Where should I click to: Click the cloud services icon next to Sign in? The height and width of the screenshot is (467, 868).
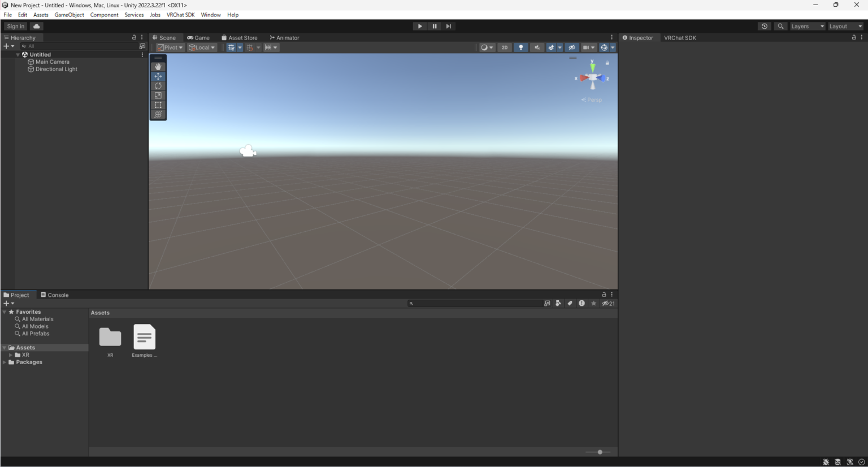point(36,26)
